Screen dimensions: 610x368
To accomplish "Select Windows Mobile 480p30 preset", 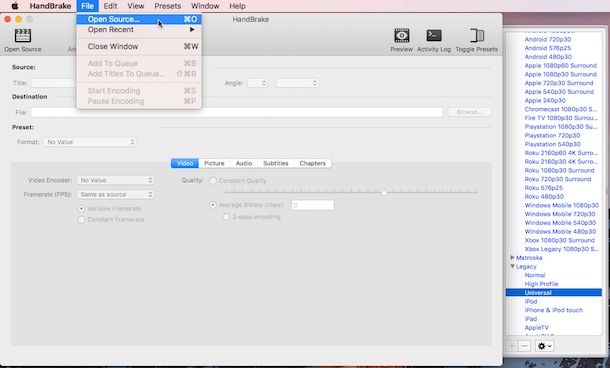I will (x=560, y=231).
